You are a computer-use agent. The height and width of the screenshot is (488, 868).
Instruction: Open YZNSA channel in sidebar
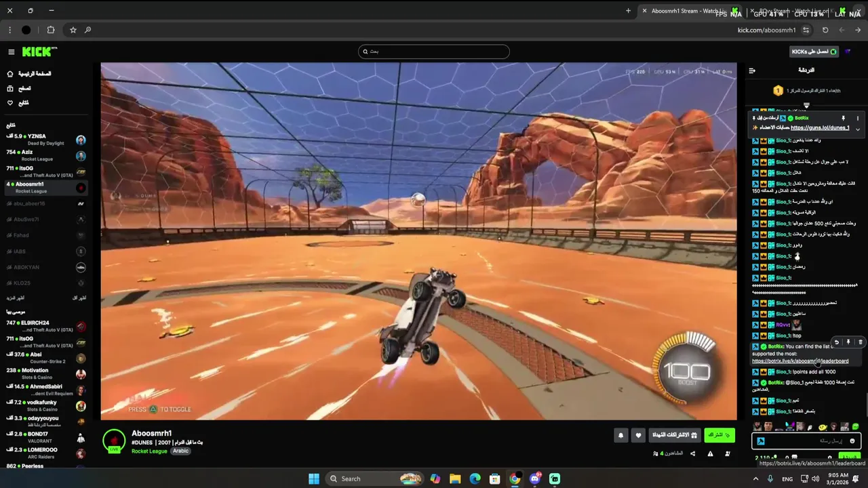pos(46,140)
